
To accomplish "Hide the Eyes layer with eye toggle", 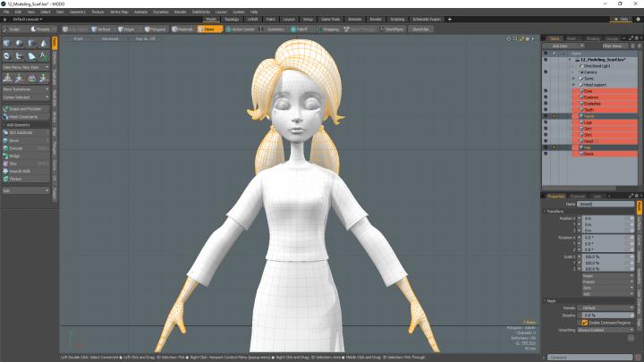I will click(546, 91).
